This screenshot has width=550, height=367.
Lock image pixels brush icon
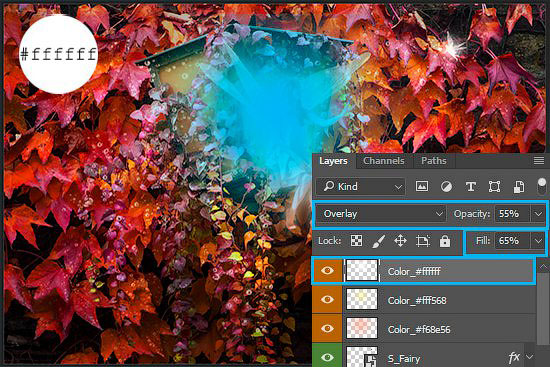pyautogui.click(x=378, y=241)
